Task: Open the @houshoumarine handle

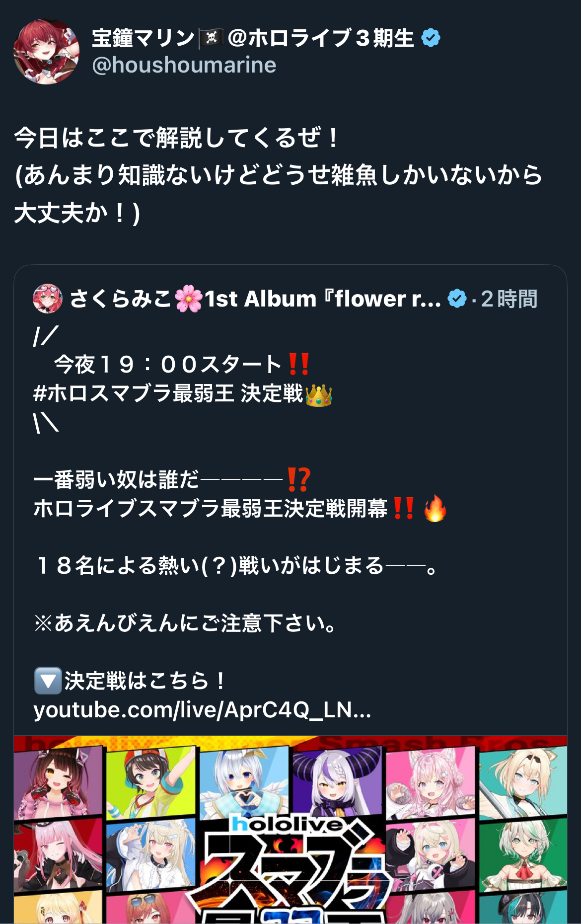Action: point(184,65)
